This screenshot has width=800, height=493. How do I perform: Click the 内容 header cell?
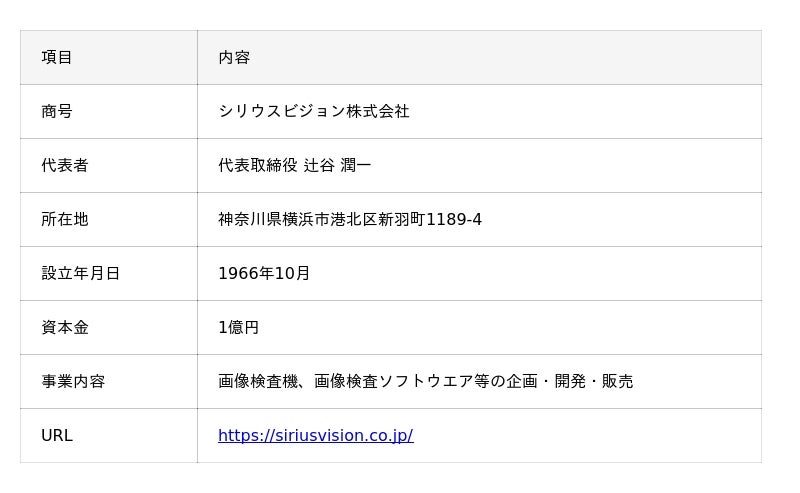[234, 58]
